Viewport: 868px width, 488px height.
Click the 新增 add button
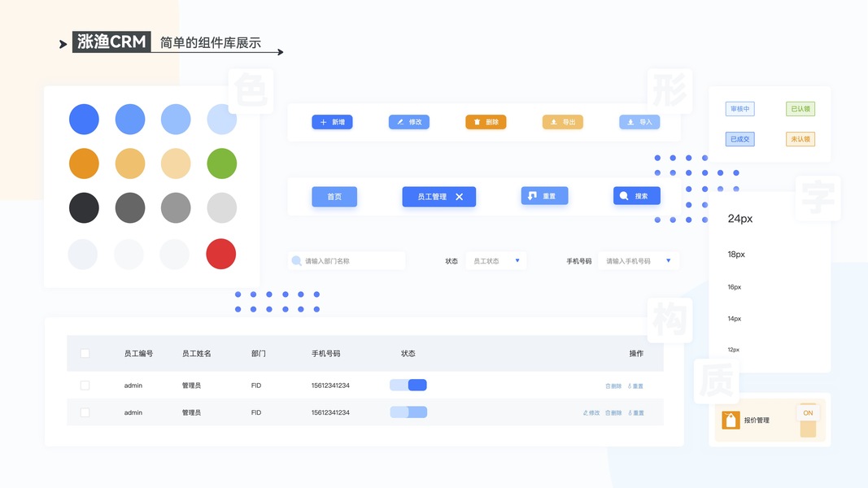(x=332, y=122)
